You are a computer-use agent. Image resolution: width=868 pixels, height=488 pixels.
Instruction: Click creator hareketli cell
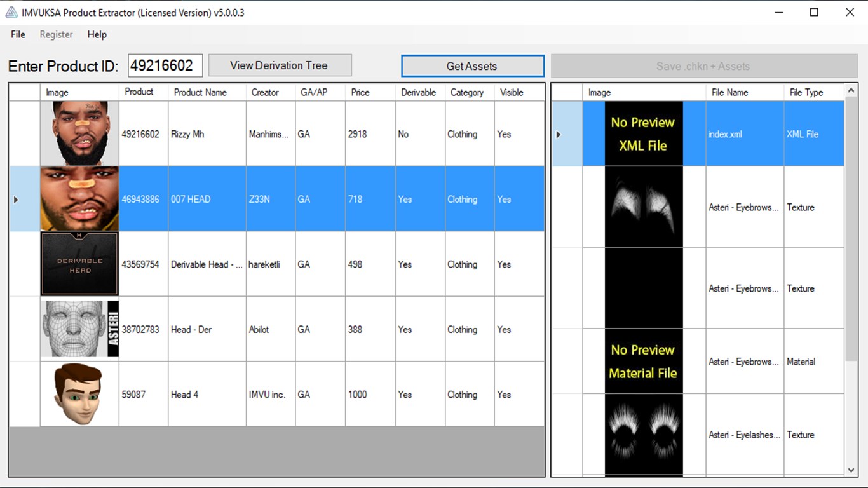271,264
